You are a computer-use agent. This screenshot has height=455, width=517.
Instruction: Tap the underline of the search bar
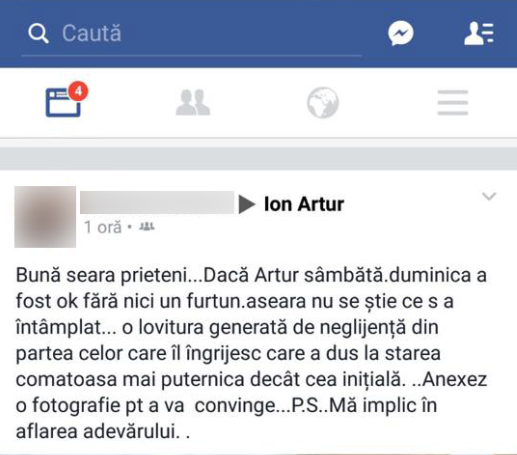[192, 55]
